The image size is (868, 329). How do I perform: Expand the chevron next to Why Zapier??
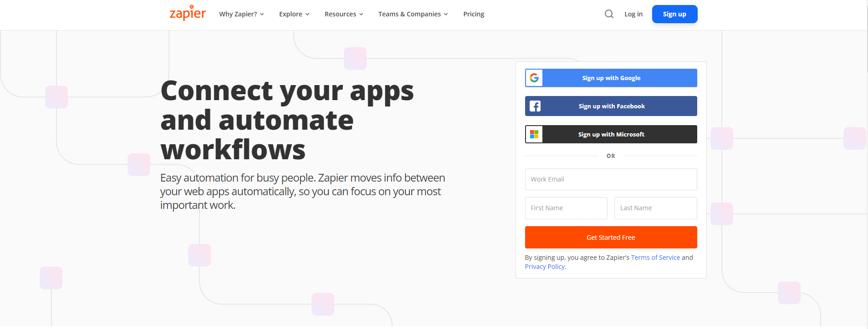click(x=262, y=15)
